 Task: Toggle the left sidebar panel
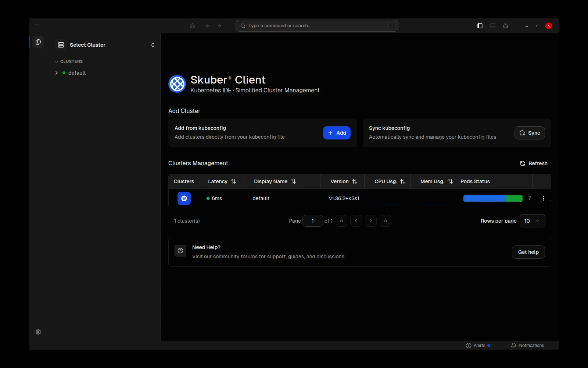480,26
